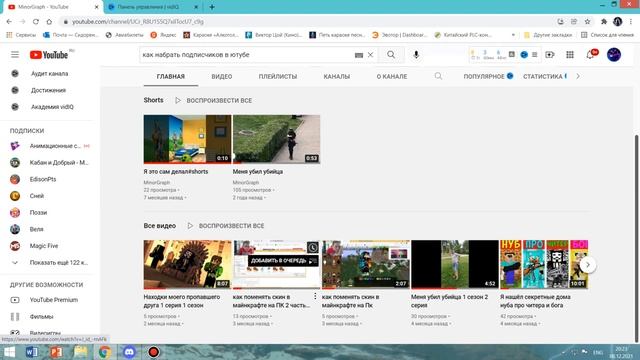Open Microsoft Word from taskbar

point(31,352)
